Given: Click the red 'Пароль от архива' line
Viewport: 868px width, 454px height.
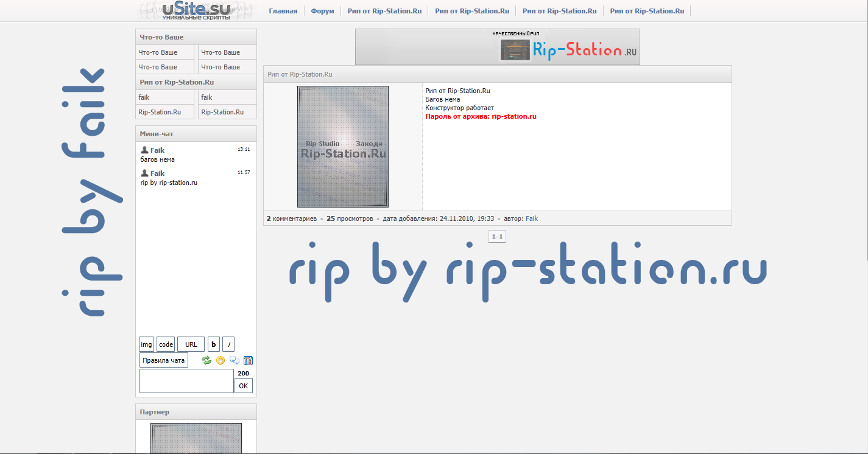Looking at the screenshot, I should 481,116.
